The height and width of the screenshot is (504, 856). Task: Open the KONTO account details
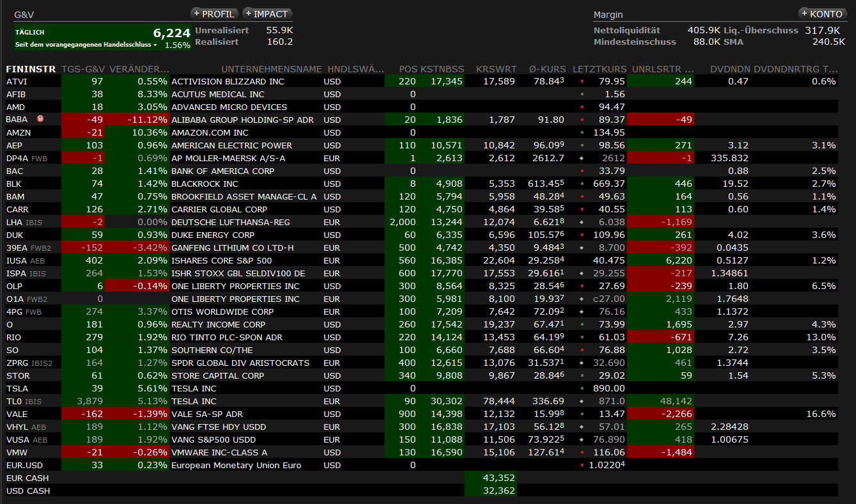pos(822,13)
